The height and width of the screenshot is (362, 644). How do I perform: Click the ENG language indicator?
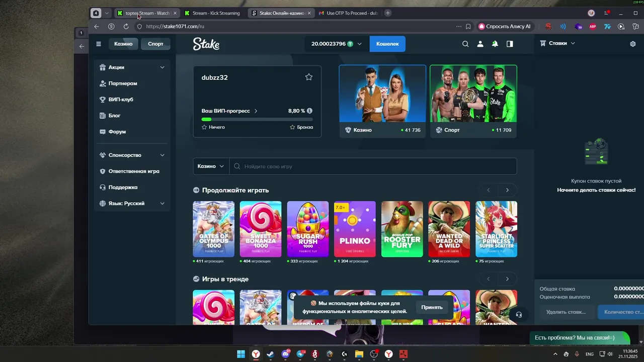click(x=590, y=354)
